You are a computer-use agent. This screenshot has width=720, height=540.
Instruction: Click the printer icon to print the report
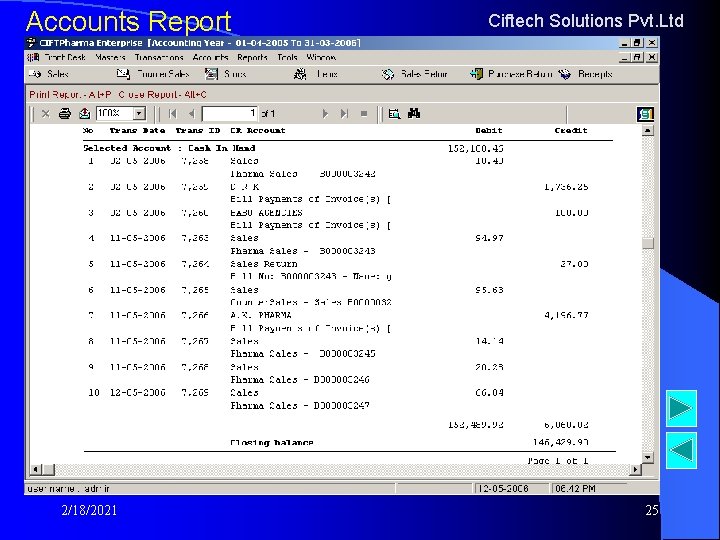tap(65, 113)
